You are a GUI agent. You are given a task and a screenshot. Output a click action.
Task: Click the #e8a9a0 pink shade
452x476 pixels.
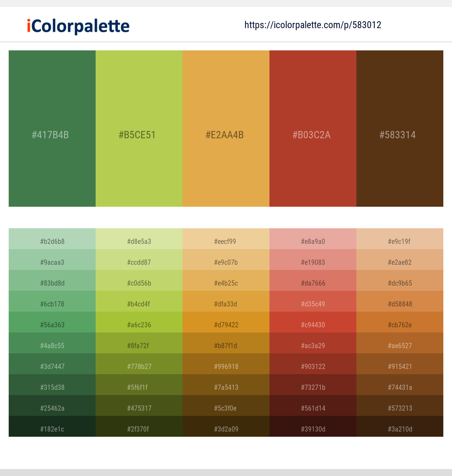coord(313,241)
